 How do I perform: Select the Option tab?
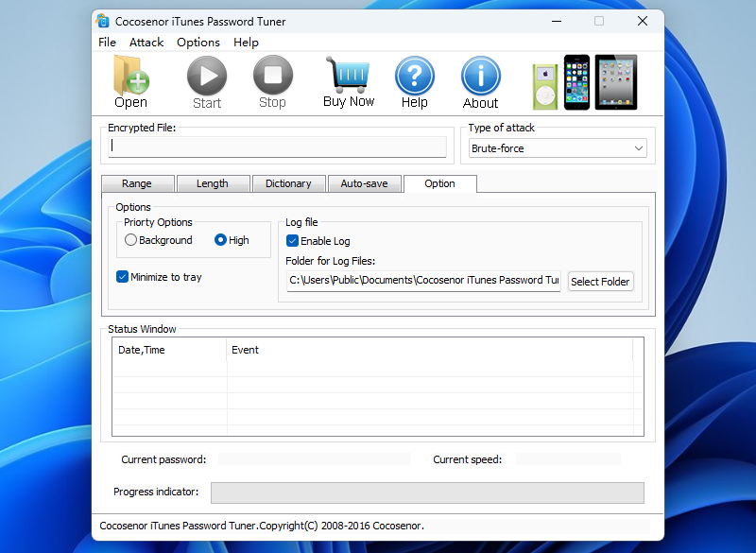coord(439,183)
